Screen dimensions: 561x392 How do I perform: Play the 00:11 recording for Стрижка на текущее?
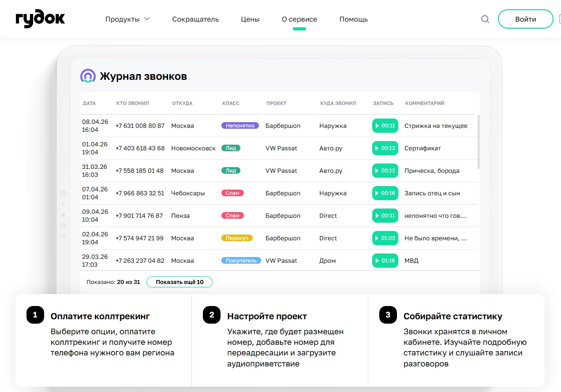click(x=385, y=126)
